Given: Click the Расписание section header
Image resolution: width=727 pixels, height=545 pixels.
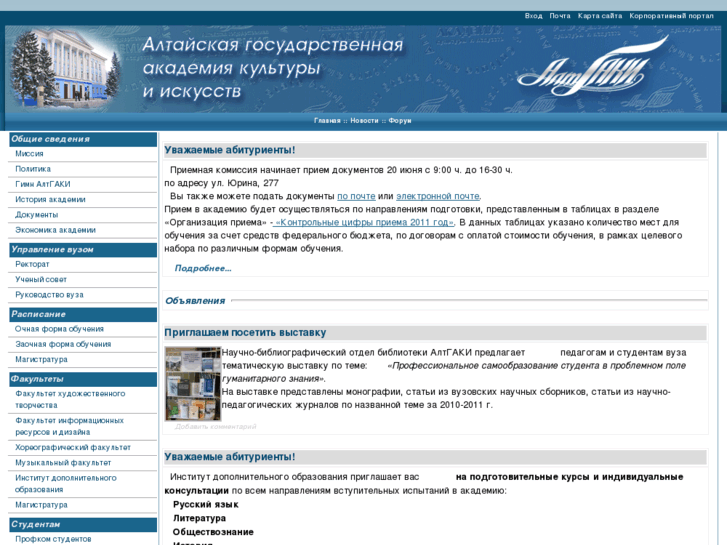Looking at the screenshot, I should click(x=83, y=314).
